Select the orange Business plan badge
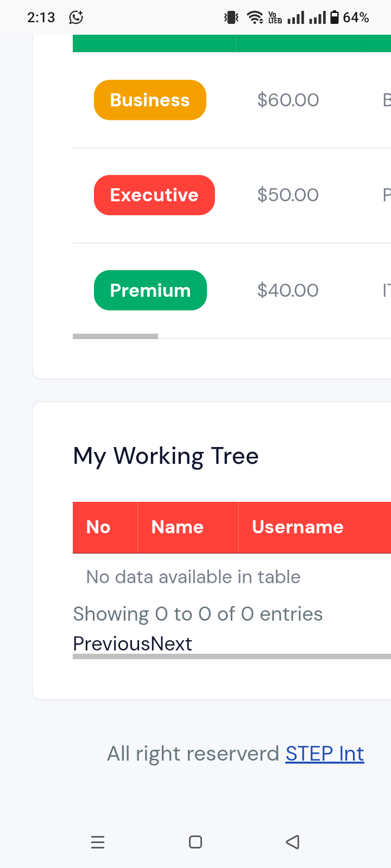Viewport: 391px width, 868px height. (x=150, y=100)
